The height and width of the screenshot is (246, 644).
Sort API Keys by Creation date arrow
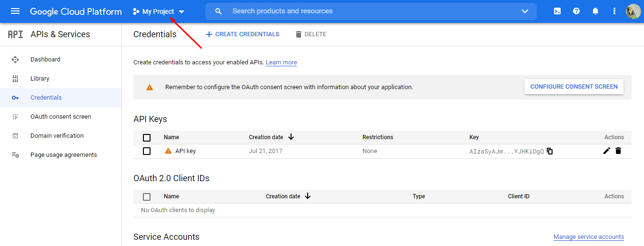(x=291, y=137)
